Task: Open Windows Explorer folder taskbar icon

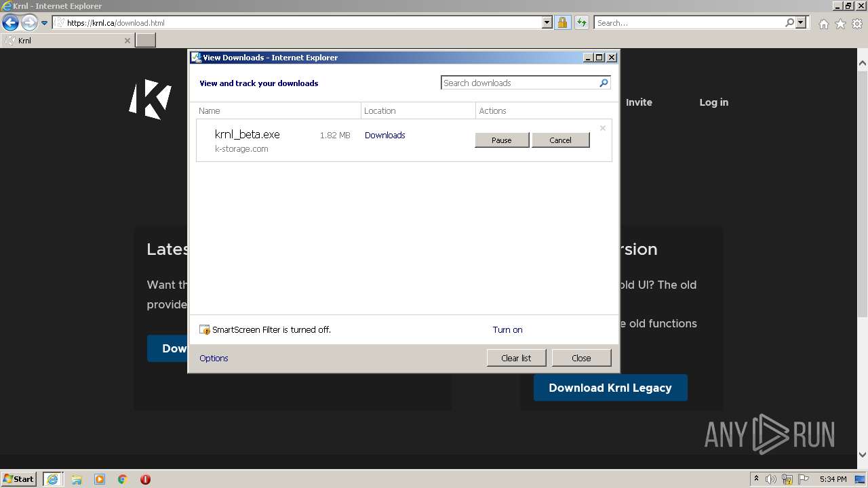Action: pos(77,479)
